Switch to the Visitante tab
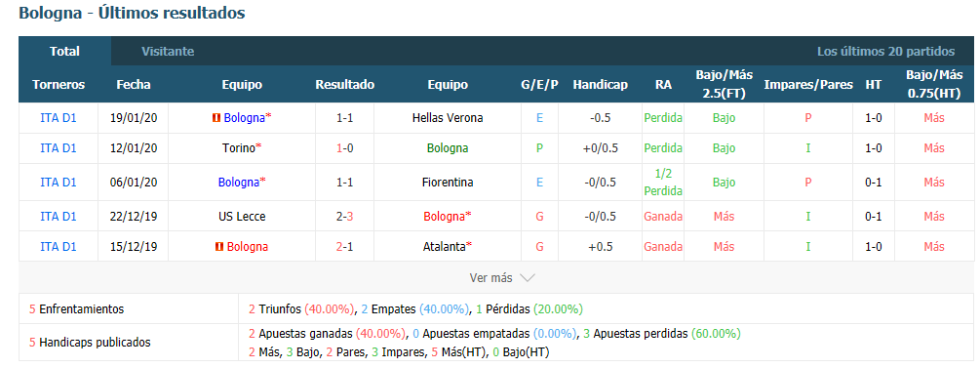 [168, 52]
